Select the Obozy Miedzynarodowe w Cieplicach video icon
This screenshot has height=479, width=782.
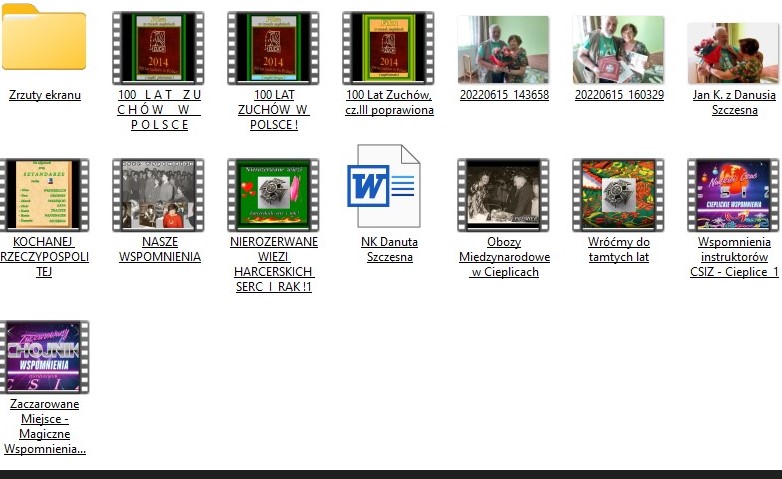click(503, 194)
